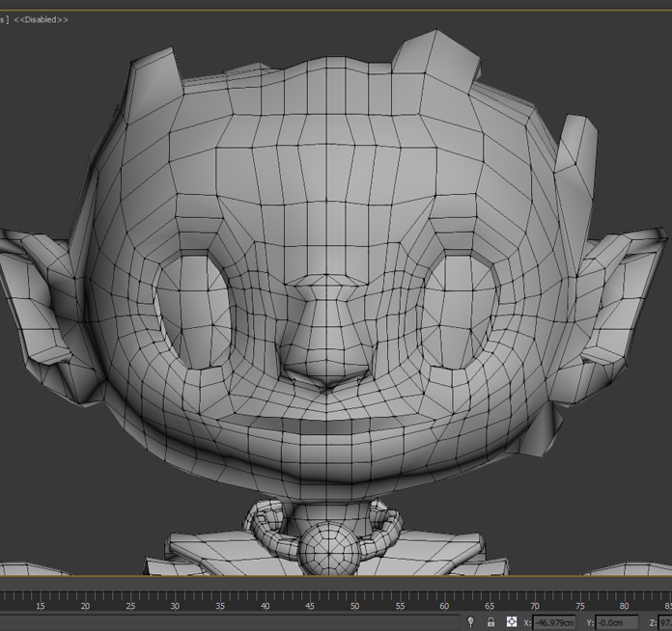
Task: Toggle the Isolate Selection lightbulb icon
Action: 470,622
